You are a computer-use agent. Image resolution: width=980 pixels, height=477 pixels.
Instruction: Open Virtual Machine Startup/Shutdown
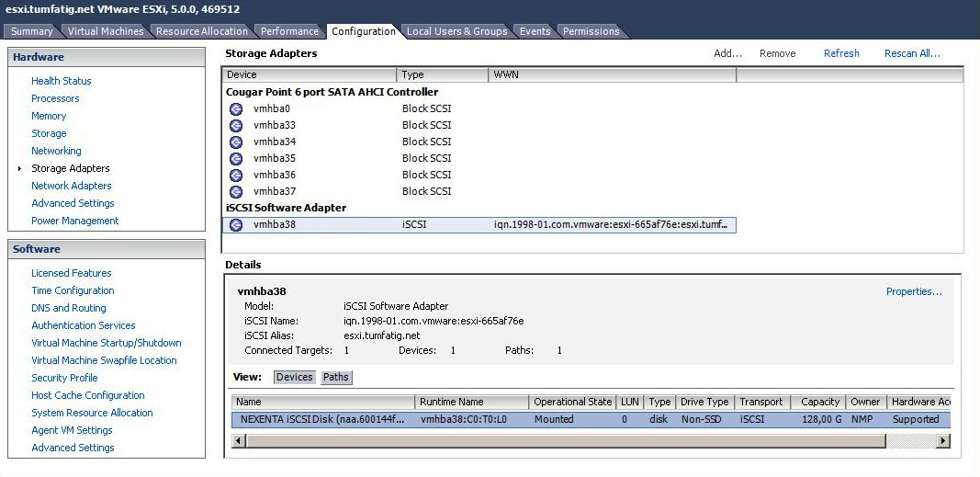pos(107,343)
